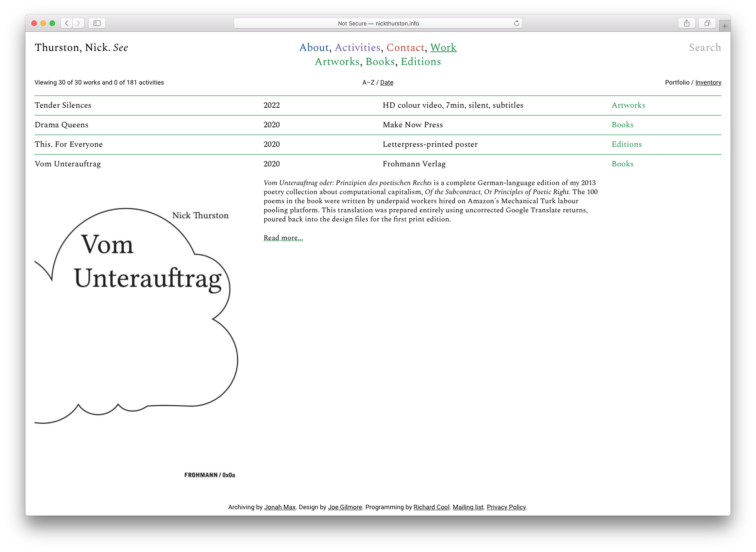Screen dimensions: 756x552
Task: Open a new tab with plus icon
Action: tap(725, 26)
